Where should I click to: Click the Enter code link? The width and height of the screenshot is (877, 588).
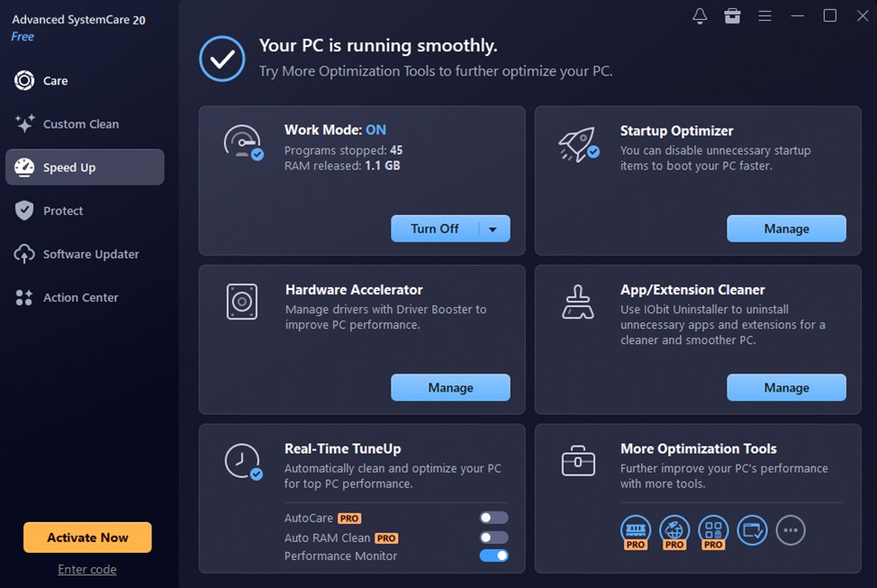pos(87,569)
